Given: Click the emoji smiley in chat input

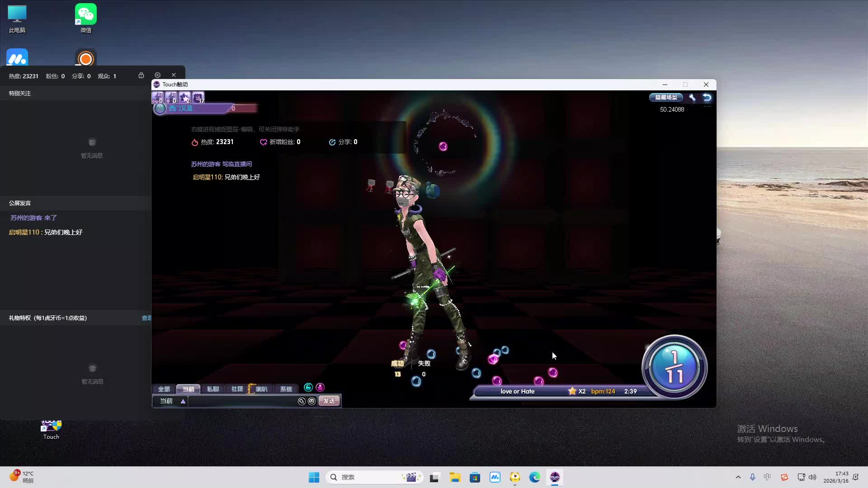Looking at the screenshot, I should 311,401.
